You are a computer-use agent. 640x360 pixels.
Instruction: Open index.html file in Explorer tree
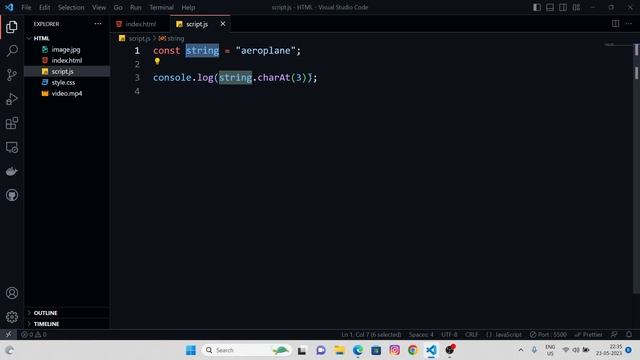[x=67, y=60]
